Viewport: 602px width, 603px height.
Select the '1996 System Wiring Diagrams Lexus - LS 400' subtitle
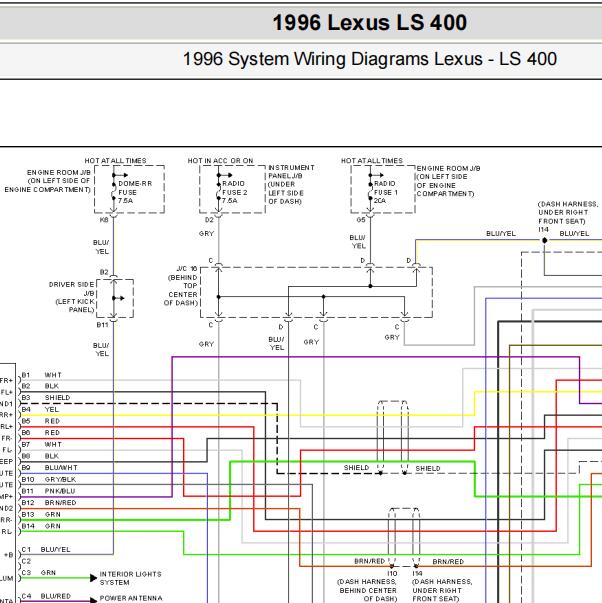370,59
